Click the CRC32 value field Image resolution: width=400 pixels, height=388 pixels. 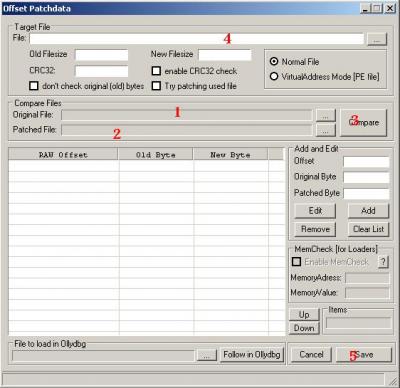(x=102, y=71)
